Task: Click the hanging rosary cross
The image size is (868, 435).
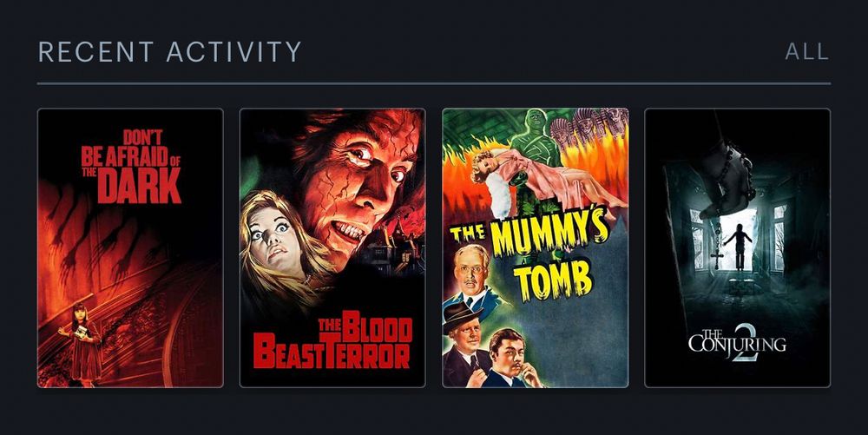Action: point(718,258)
